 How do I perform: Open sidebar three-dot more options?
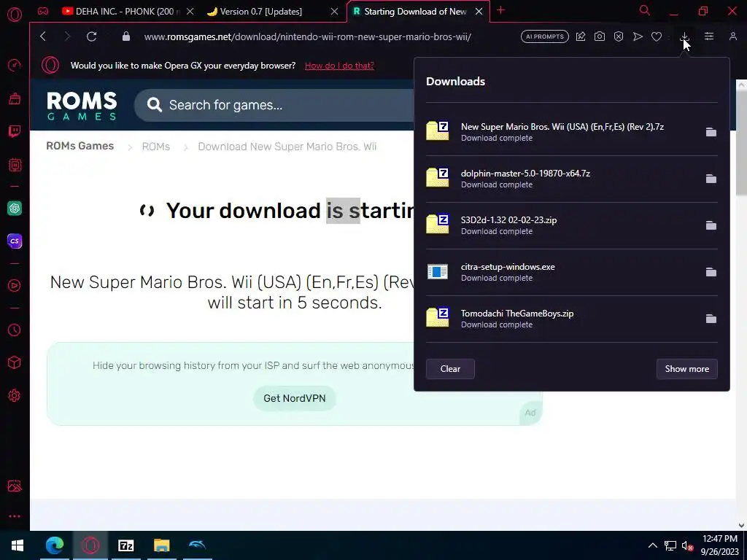[x=15, y=516]
